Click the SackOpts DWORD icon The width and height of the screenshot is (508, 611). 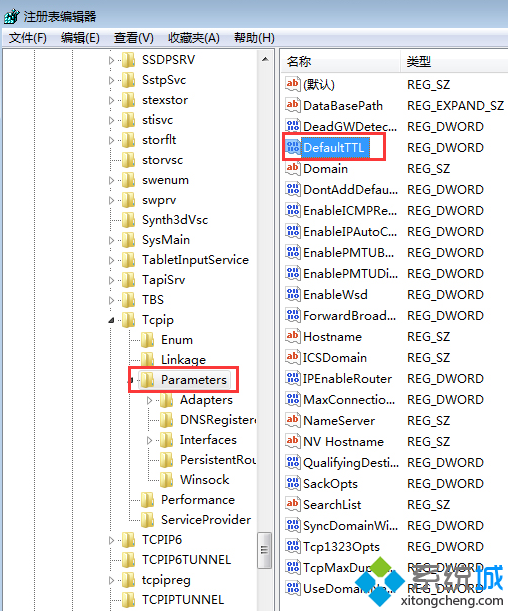point(293,484)
